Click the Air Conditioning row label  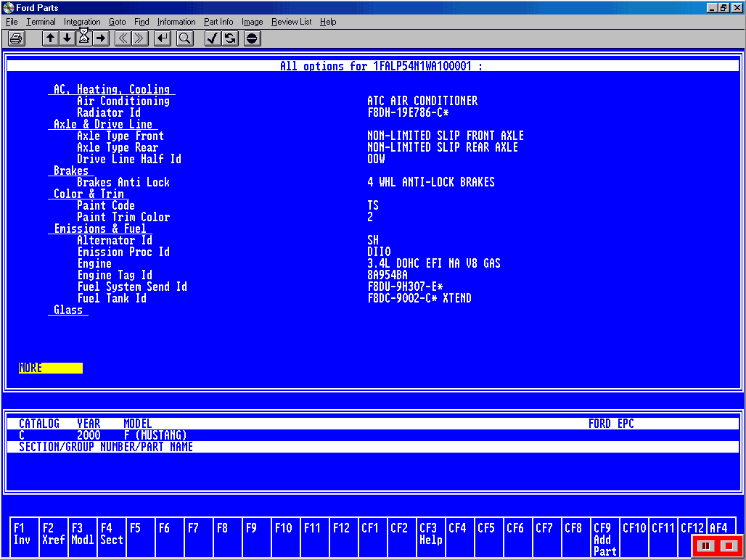123,101
